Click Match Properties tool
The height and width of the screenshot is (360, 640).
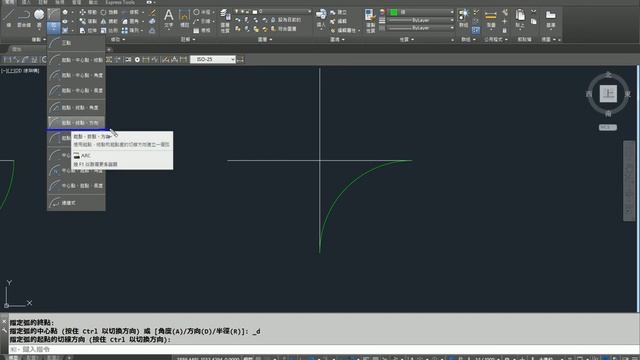370,20
